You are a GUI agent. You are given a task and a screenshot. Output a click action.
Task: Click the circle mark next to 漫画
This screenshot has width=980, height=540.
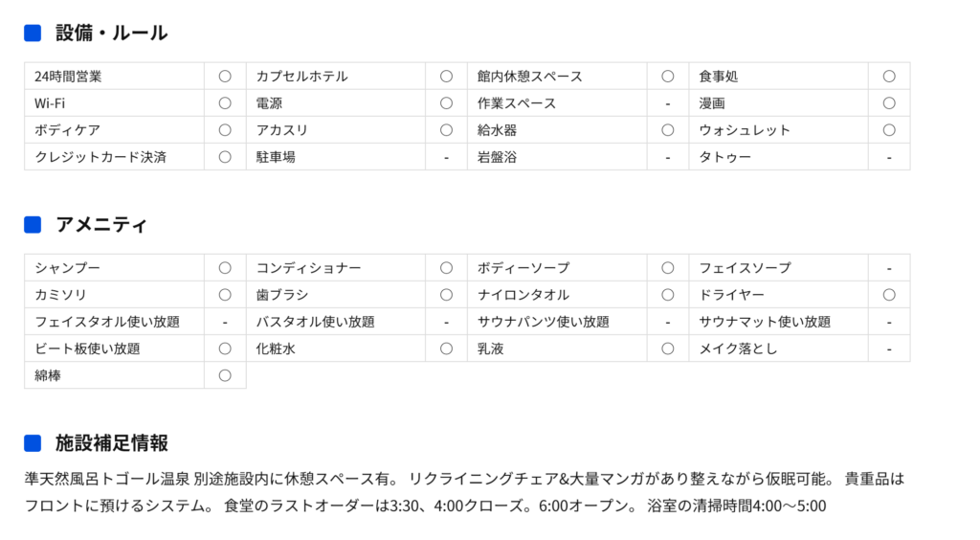coord(889,103)
